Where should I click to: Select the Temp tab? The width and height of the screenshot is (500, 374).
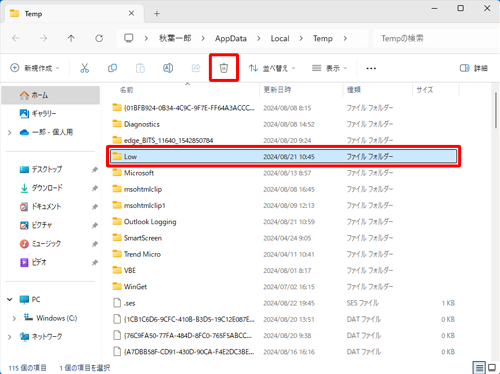(73, 14)
